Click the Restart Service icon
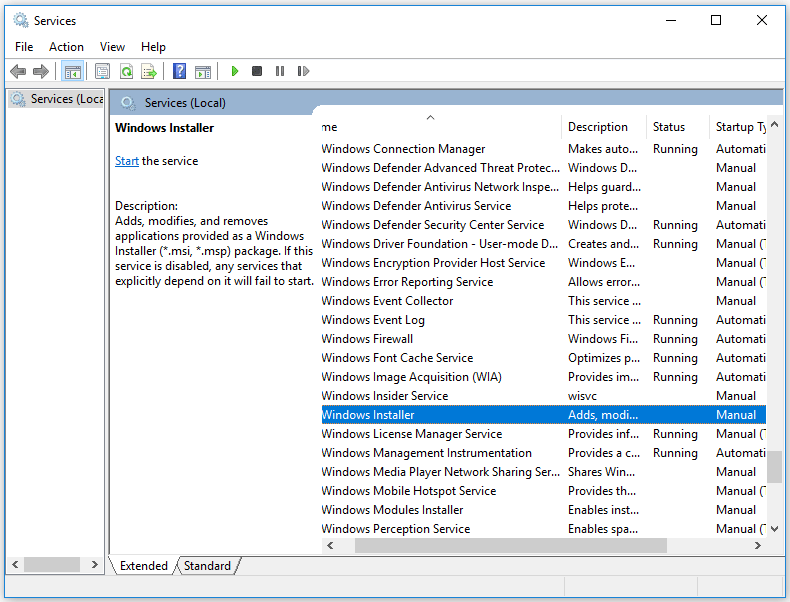The width and height of the screenshot is (790, 602). coord(303,72)
